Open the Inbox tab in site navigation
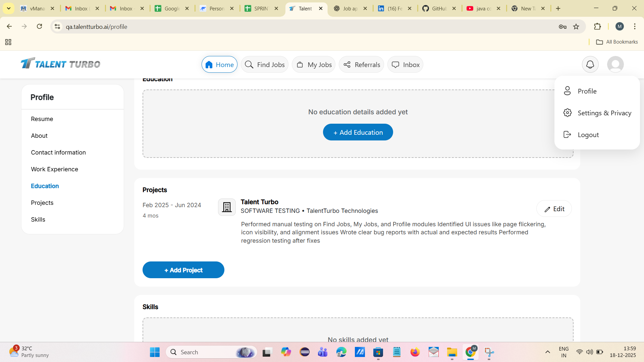The width and height of the screenshot is (644, 362). click(405, 64)
